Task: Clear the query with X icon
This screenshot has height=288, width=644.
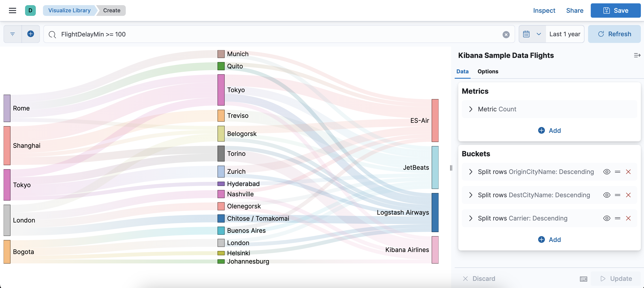Action: click(x=506, y=34)
